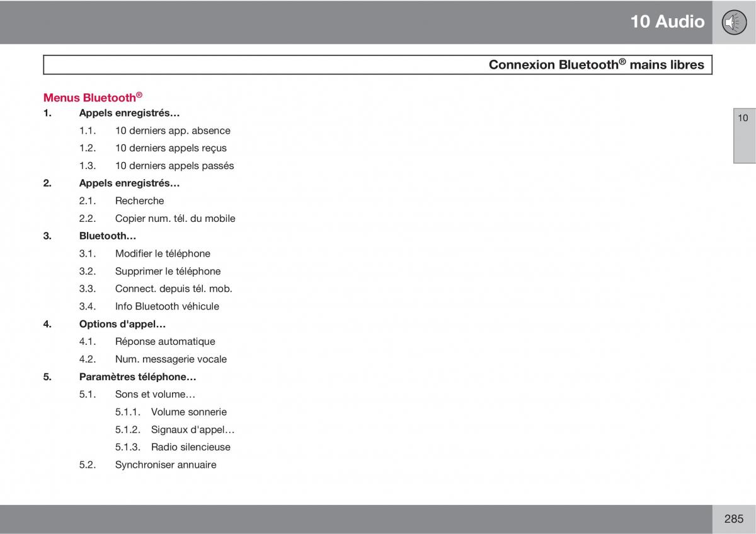Screen dimensions: 756x534
Task: Select the bold "Bluetooth…" item numbered 3.
Action: [x=108, y=236]
